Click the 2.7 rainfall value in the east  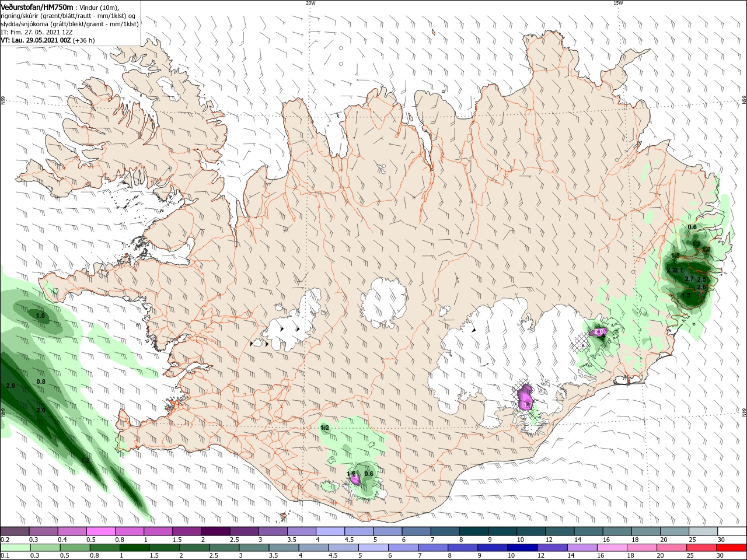click(x=689, y=279)
